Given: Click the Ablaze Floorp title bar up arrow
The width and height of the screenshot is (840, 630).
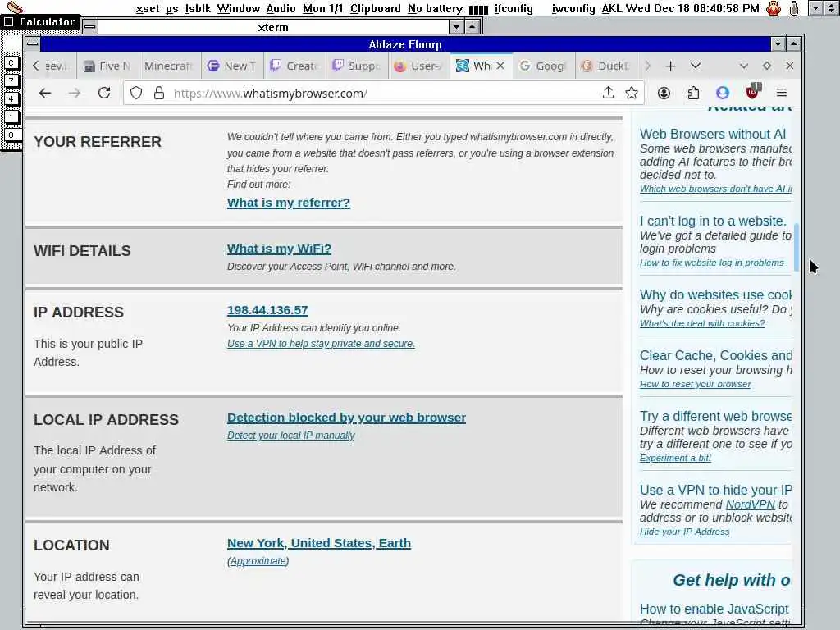Looking at the screenshot, I should [793, 44].
